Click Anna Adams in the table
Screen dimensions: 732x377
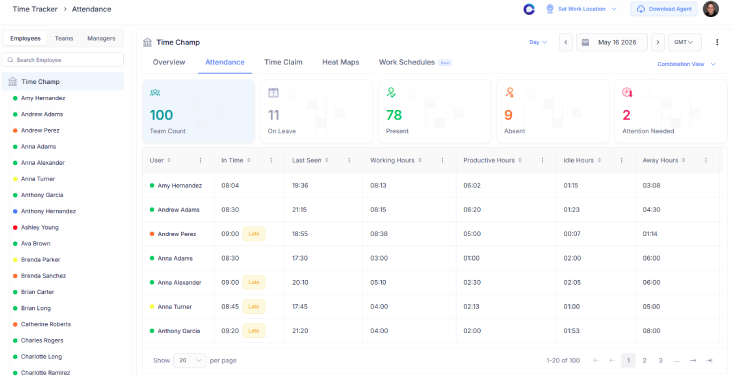[x=175, y=258]
